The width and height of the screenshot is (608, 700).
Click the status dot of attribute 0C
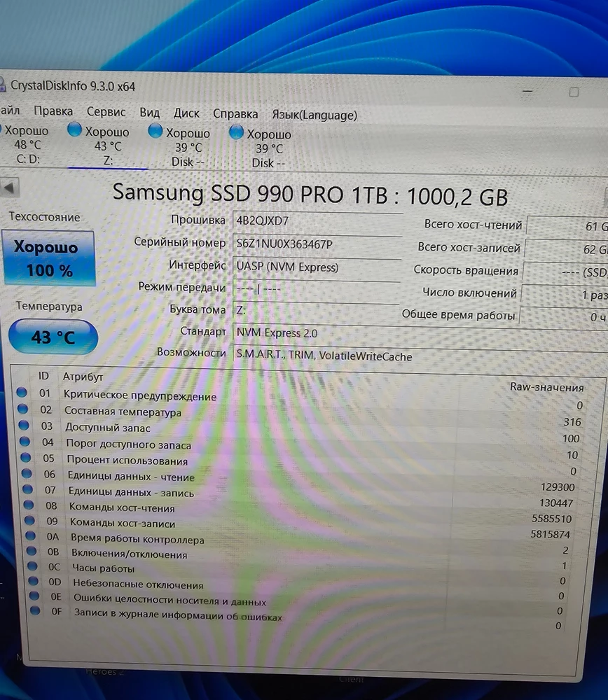click(32, 566)
